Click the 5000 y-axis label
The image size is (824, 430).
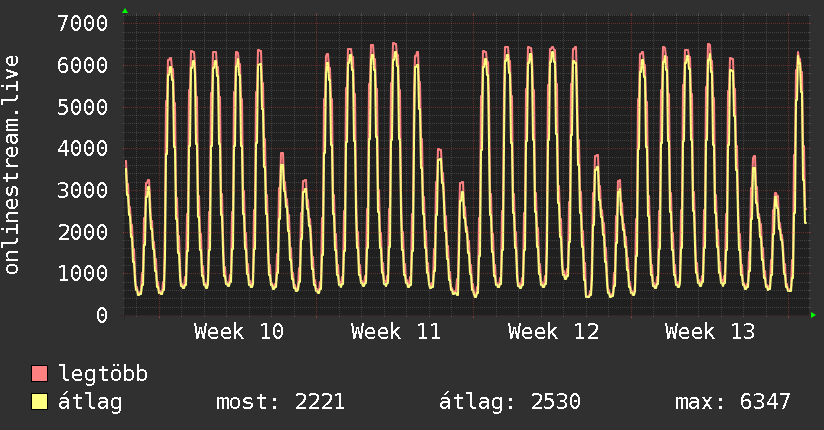(83, 107)
